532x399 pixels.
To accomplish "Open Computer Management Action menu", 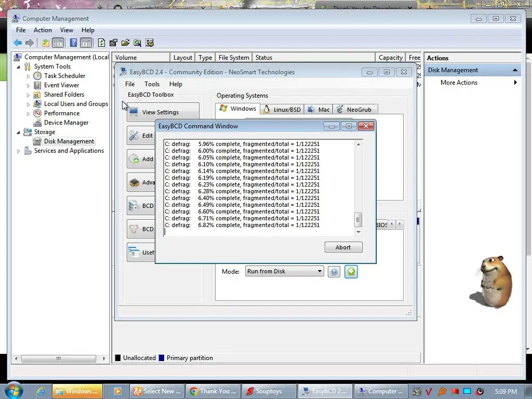I will click(x=43, y=30).
